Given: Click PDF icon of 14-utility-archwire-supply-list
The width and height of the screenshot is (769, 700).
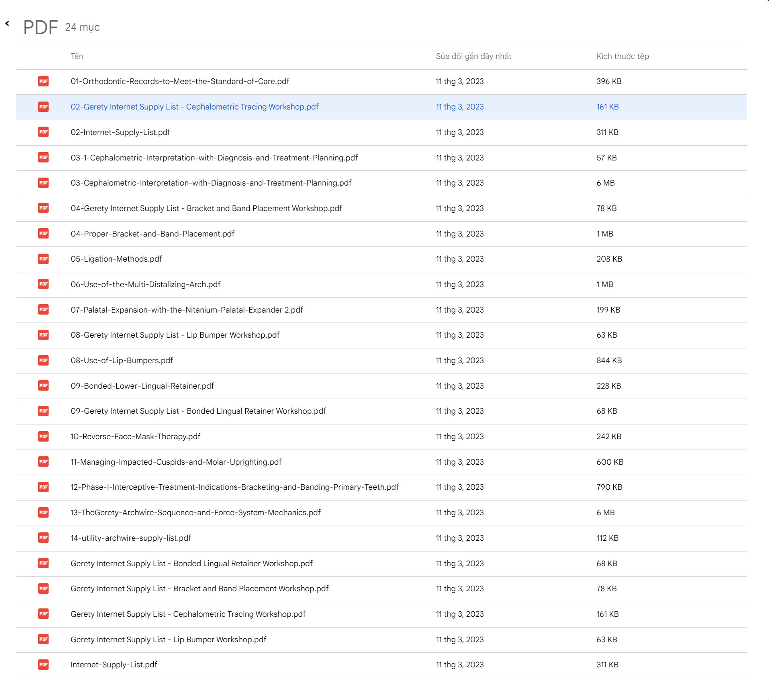Looking at the screenshot, I should point(43,538).
